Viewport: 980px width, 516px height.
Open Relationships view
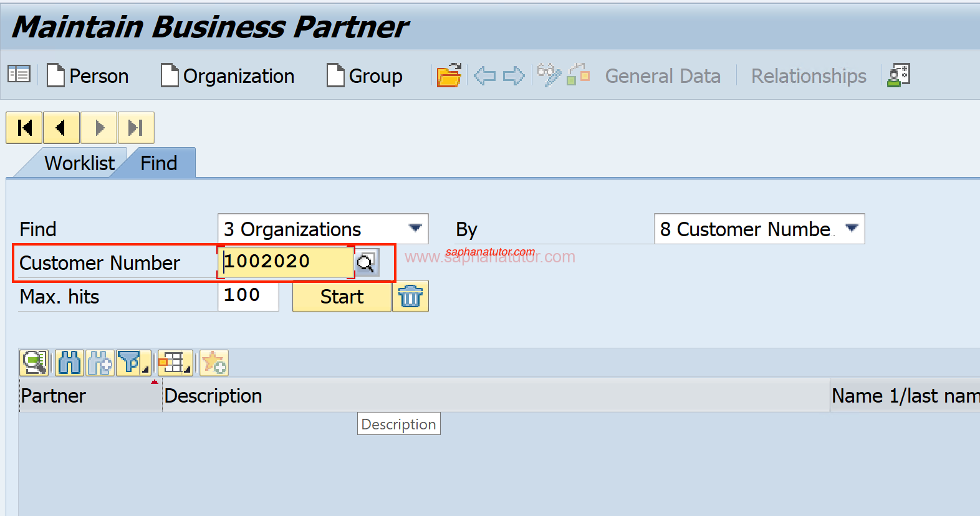tap(809, 76)
